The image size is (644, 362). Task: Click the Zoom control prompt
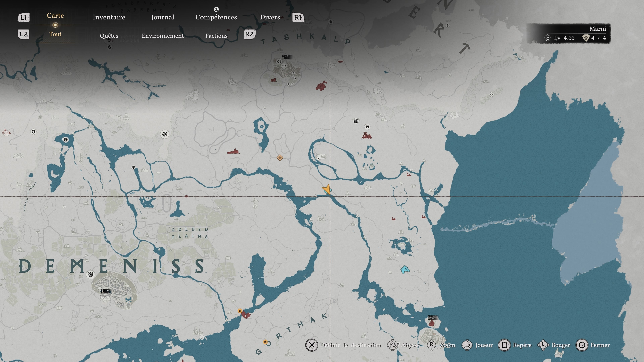pos(441,345)
